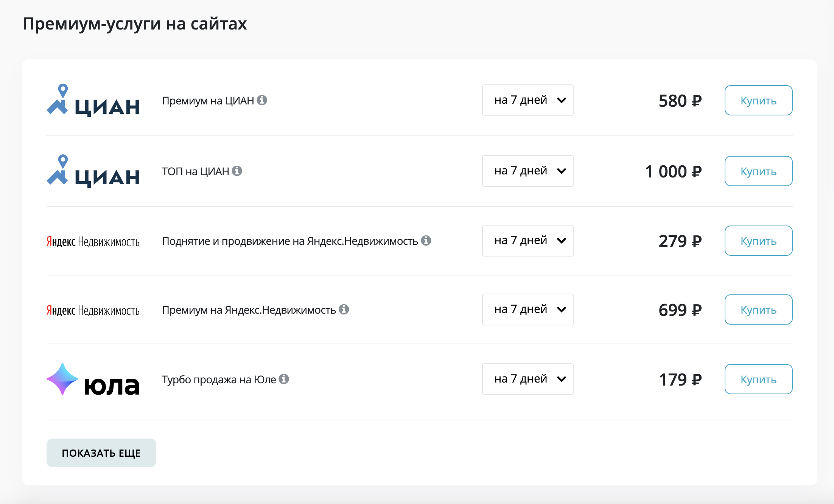Click the info icon next to Премиум на ЦИАН
This screenshot has width=834, height=504.
tap(262, 100)
